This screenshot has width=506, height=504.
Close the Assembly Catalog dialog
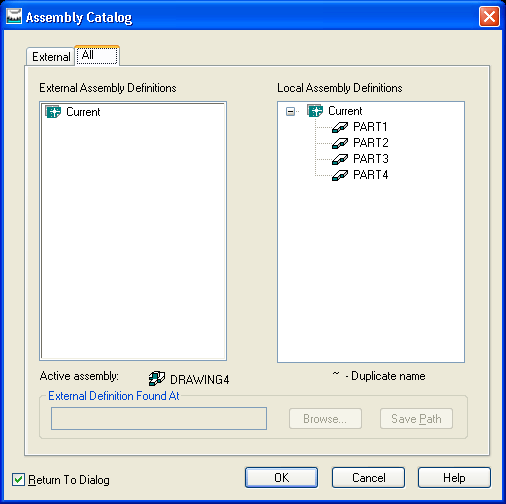[x=489, y=16]
